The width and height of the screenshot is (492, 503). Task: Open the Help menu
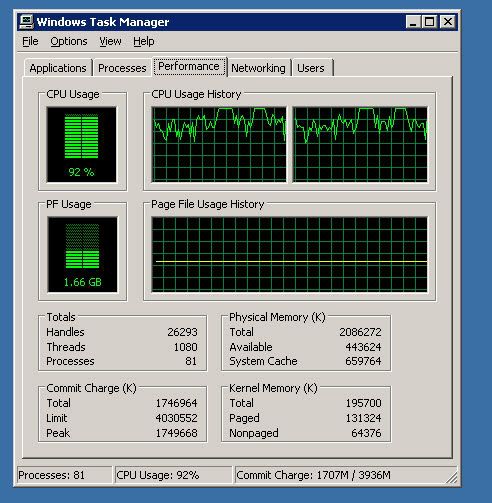144,41
